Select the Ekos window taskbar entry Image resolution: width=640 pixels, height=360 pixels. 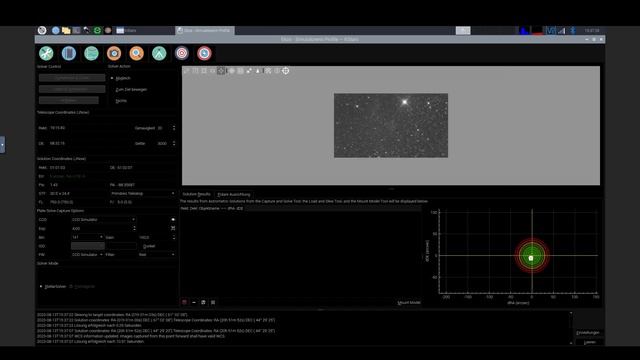click(205, 30)
